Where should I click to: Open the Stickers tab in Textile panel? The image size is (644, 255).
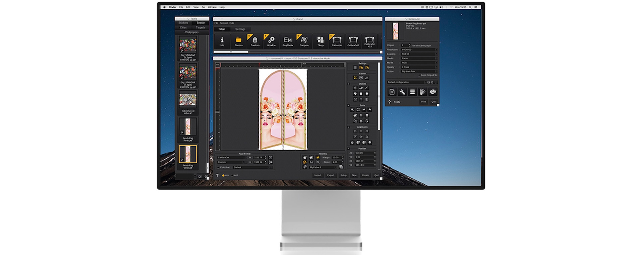pyautogui.click(x=183, y=23)
